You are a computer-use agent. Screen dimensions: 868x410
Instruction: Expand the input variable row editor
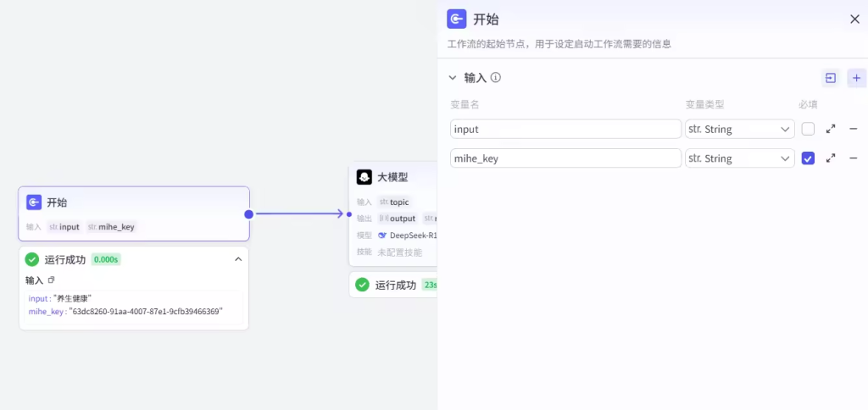click(x=831, y=129)
